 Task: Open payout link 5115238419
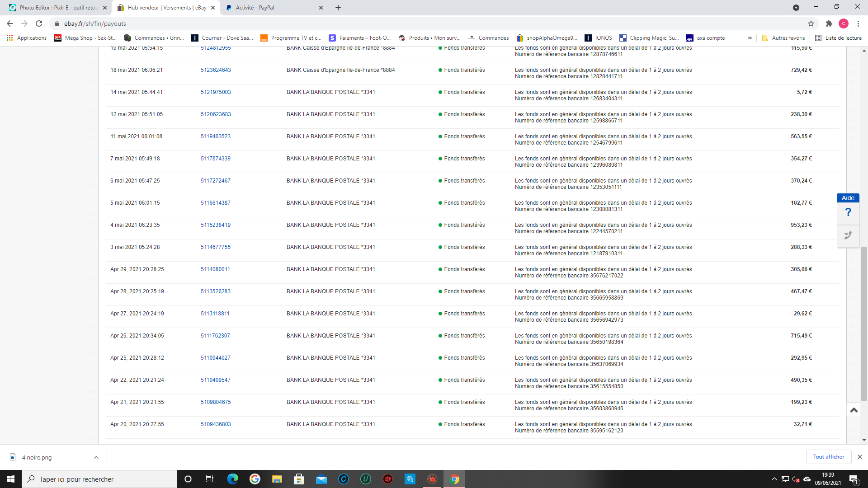click(216, 225)
